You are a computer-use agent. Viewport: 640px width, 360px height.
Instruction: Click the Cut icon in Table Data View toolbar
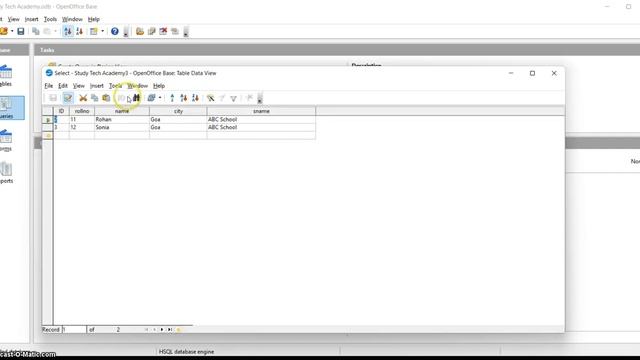tap(83, 98)
